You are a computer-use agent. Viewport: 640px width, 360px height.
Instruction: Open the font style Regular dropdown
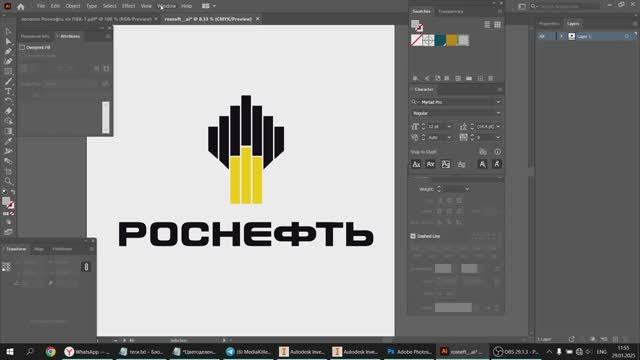(498, 113)
